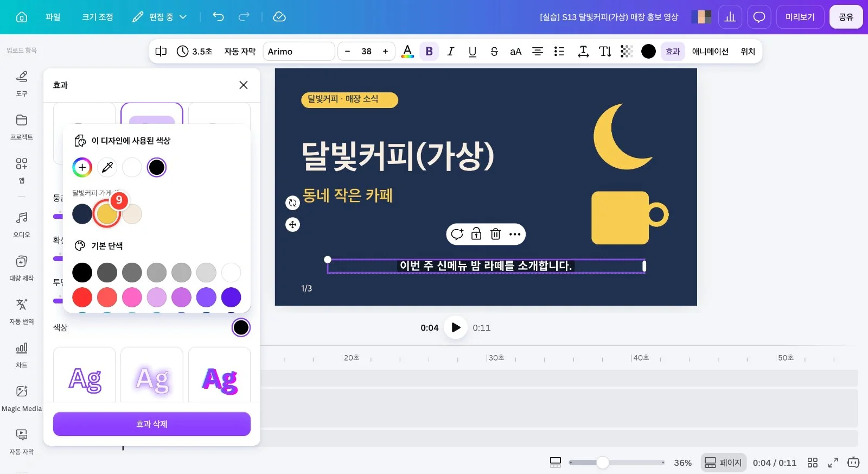The width and height of the screenshot is (868, 474).
Task: Open the 위치 tab
Action: (748, 51)
